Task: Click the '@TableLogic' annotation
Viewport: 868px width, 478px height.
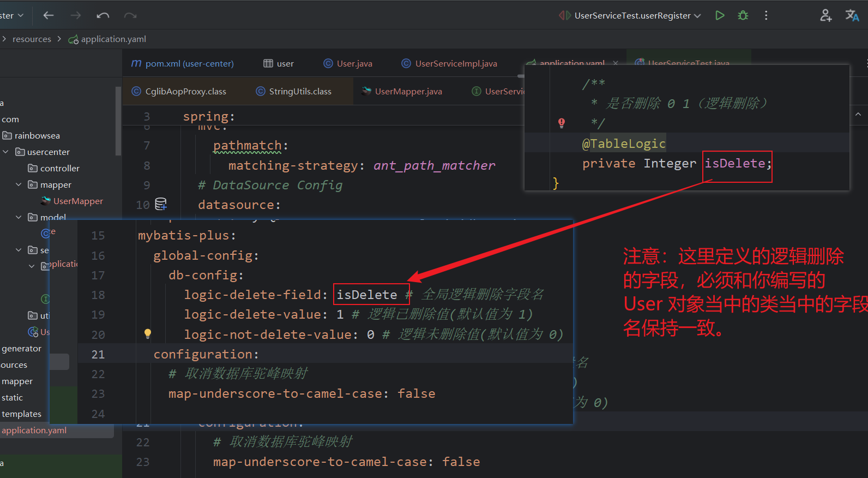Action: (624, 144)
